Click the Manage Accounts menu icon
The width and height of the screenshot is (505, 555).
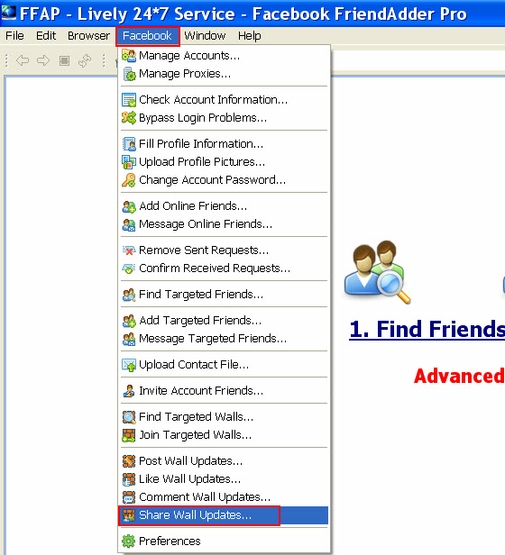[x=128, y=56]
